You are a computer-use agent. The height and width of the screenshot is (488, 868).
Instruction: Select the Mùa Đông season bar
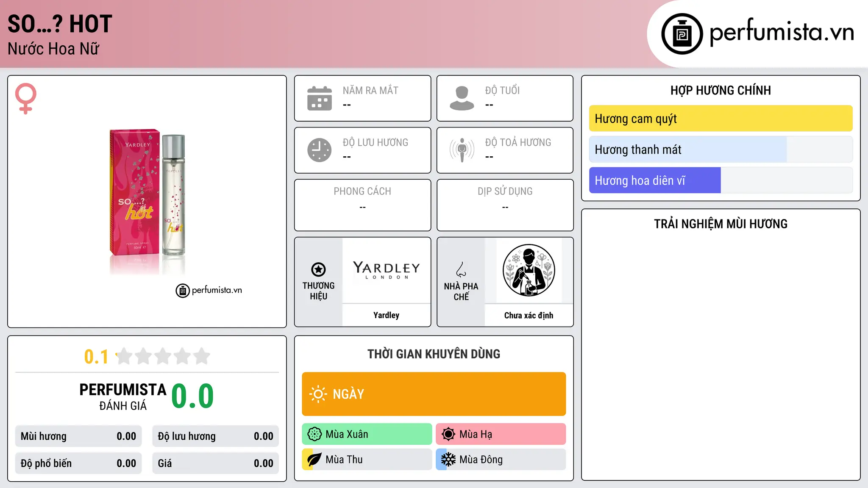tap(501, 460)
